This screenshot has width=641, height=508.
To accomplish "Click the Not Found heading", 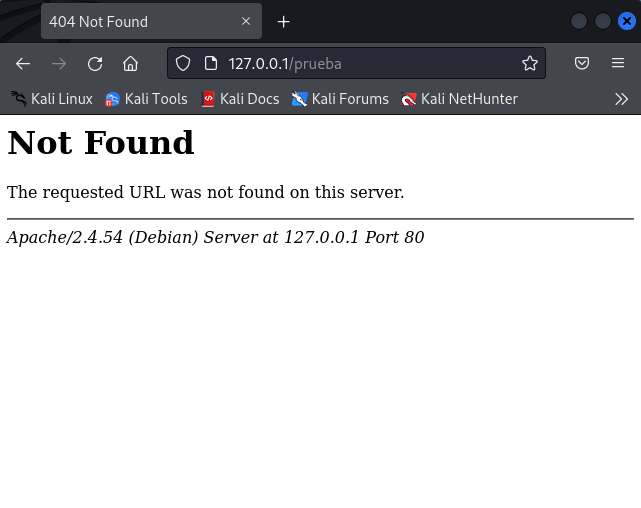I will [101, 143].
